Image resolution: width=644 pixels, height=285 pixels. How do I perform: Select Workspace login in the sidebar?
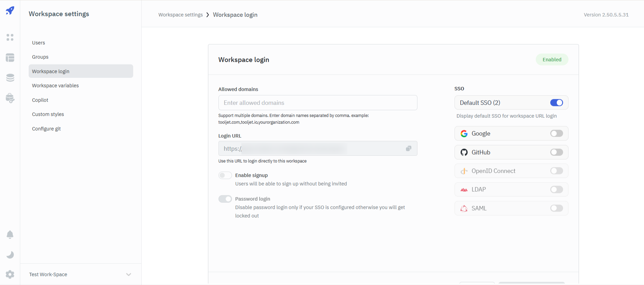81,71
